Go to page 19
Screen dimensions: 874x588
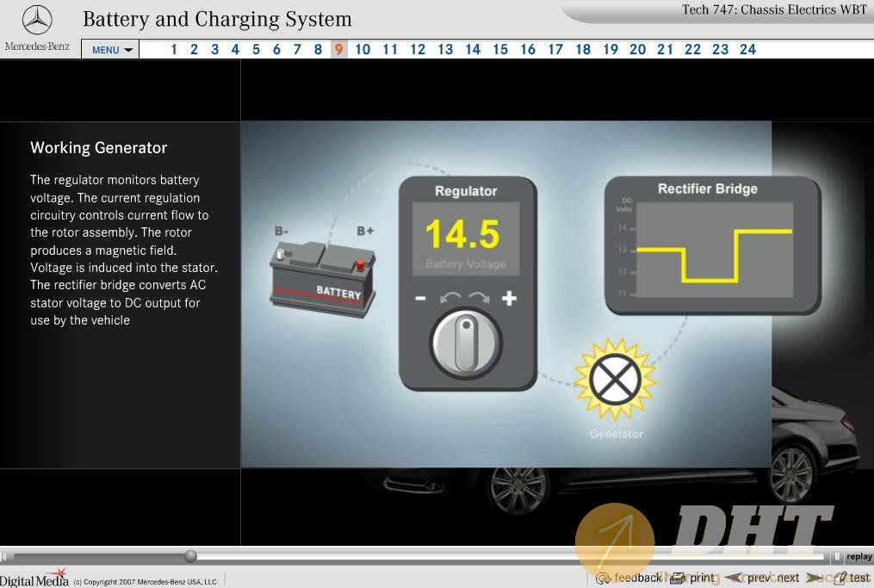click(x=611, y=50)
